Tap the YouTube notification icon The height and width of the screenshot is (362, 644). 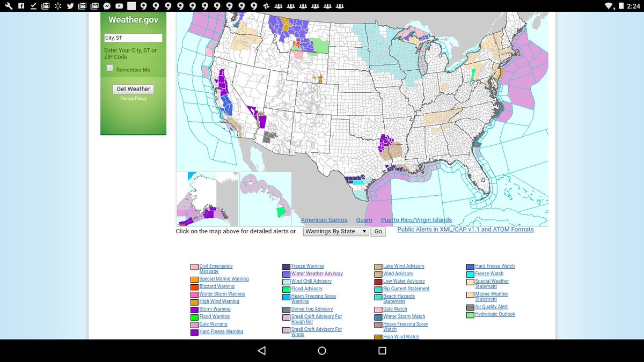coord(119,6)
